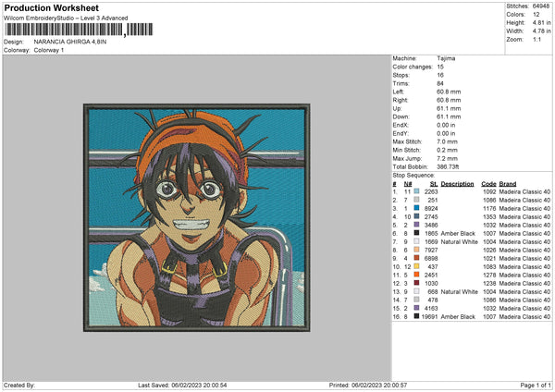The height and width of the screenshot is (392, 555).
Task: Click thread code 1176 in stop 3
Action: (489, 208)
